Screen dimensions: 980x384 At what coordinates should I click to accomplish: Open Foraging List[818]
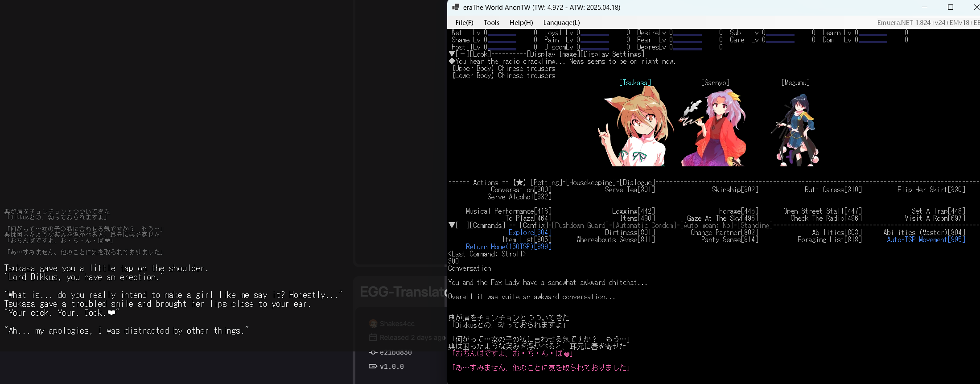(x=830, y=240)
